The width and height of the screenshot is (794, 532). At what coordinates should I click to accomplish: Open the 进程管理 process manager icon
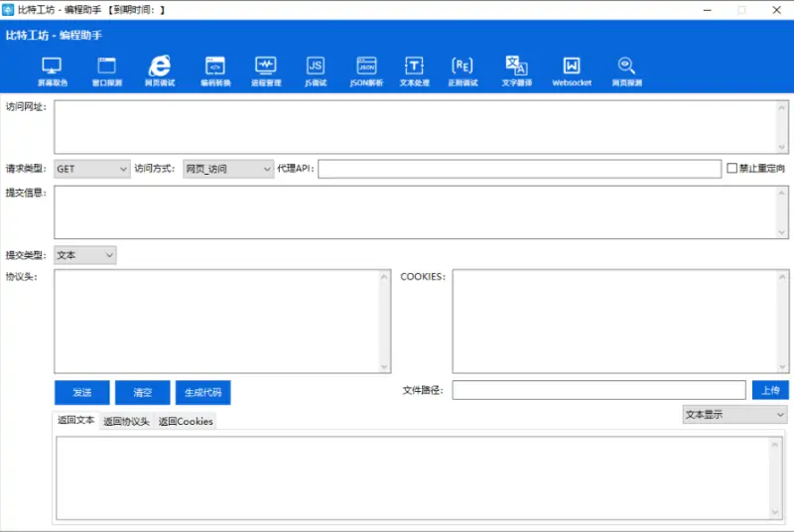tap(265, 67)
